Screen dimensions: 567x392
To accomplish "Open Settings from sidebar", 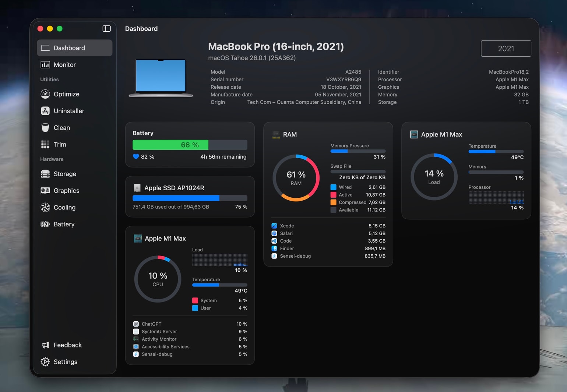I will pos(75,362).
